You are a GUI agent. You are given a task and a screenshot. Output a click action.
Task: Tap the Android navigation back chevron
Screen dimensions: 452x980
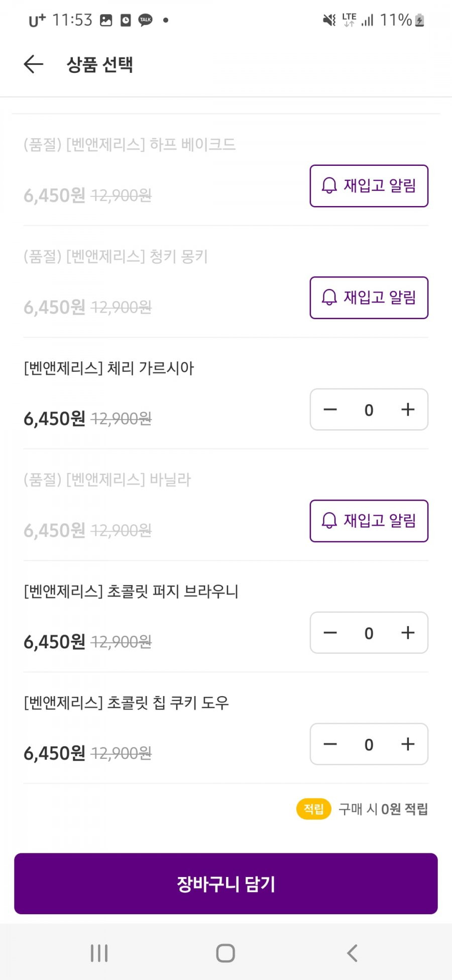[x=353, y=953]
